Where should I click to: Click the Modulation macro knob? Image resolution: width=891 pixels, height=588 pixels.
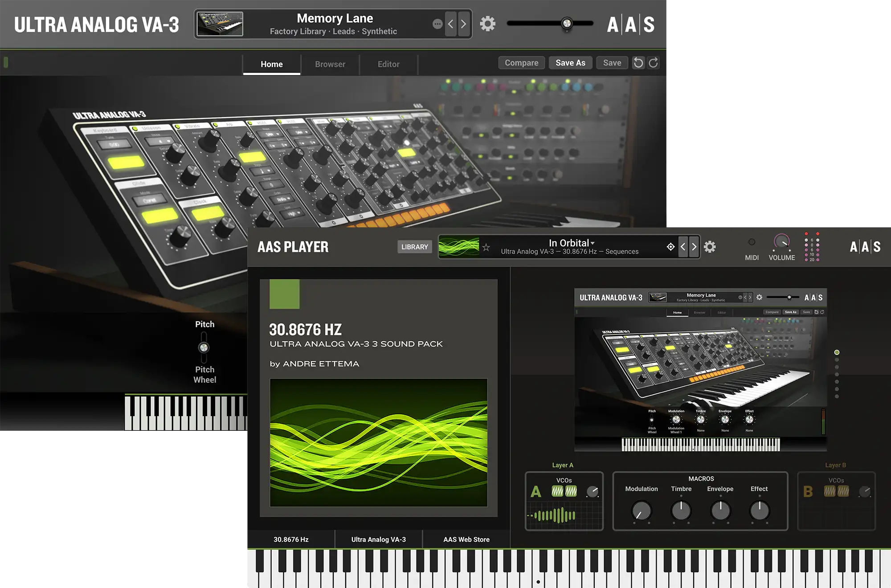pyautogui.click(x=641, y=510)
